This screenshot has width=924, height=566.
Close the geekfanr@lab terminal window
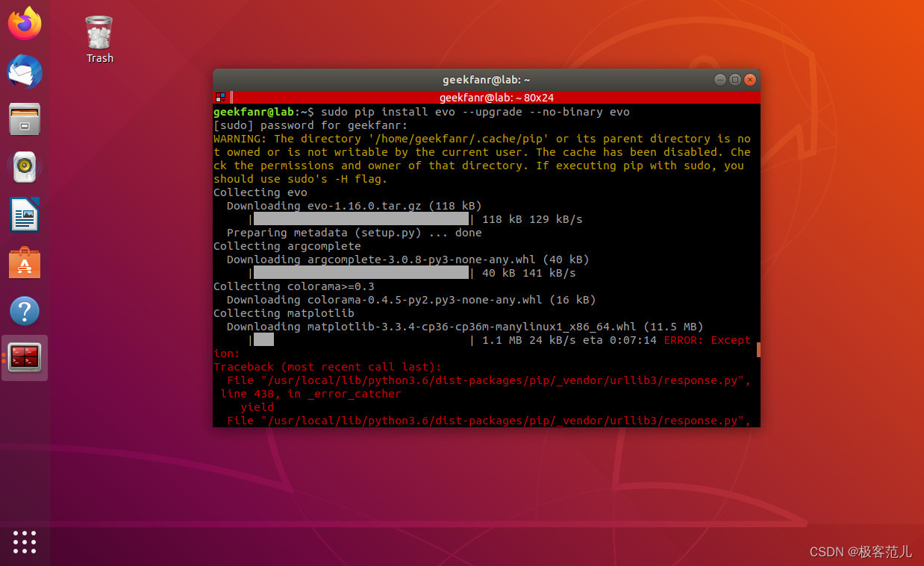(x=750, y=79)
